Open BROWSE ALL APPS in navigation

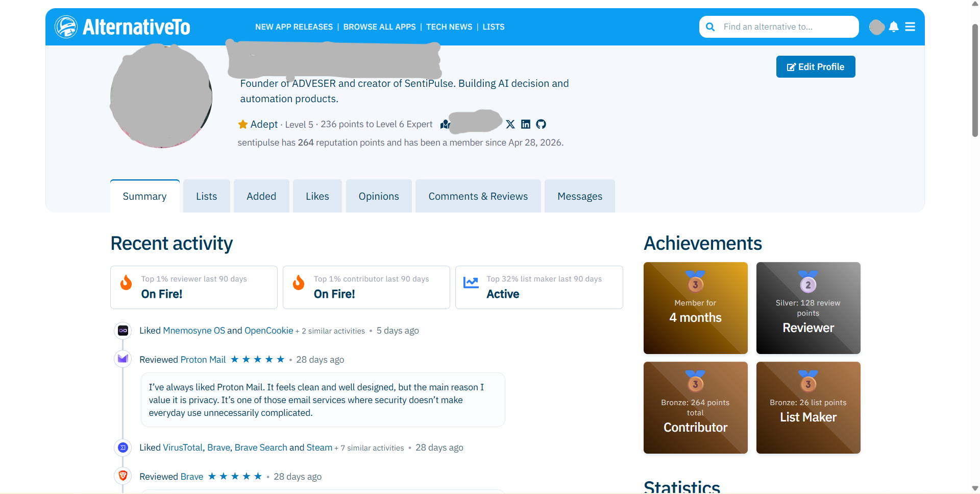pyautogui.click(x=380, y=27)
